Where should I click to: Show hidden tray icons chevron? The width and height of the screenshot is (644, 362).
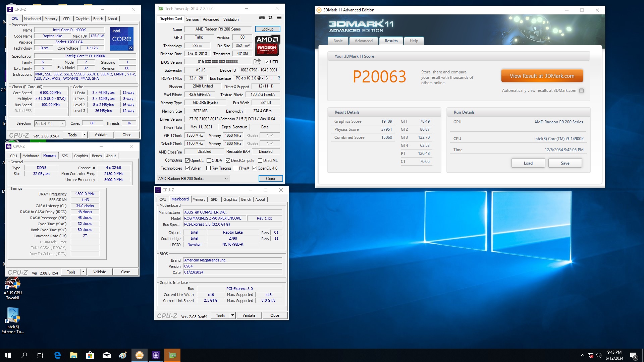[583, 355]
